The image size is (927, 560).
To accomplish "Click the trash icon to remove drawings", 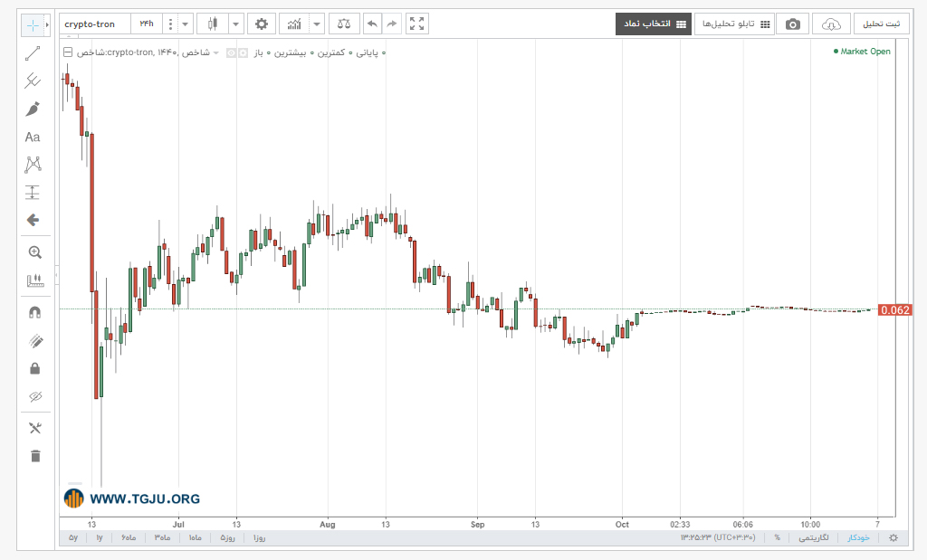I will 35,456.
